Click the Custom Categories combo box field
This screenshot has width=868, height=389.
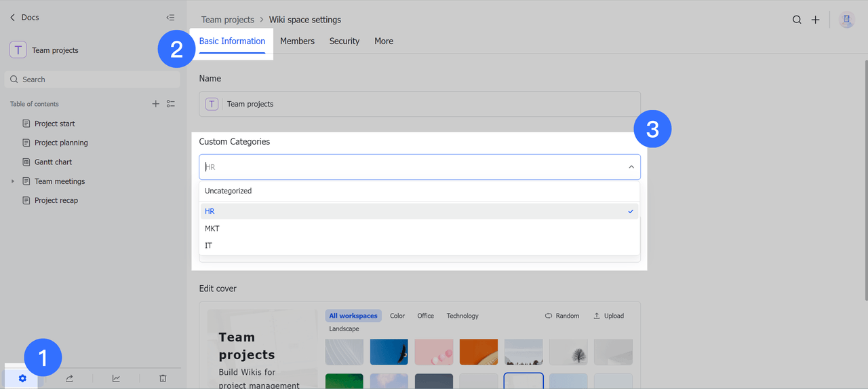coord(420,167)
